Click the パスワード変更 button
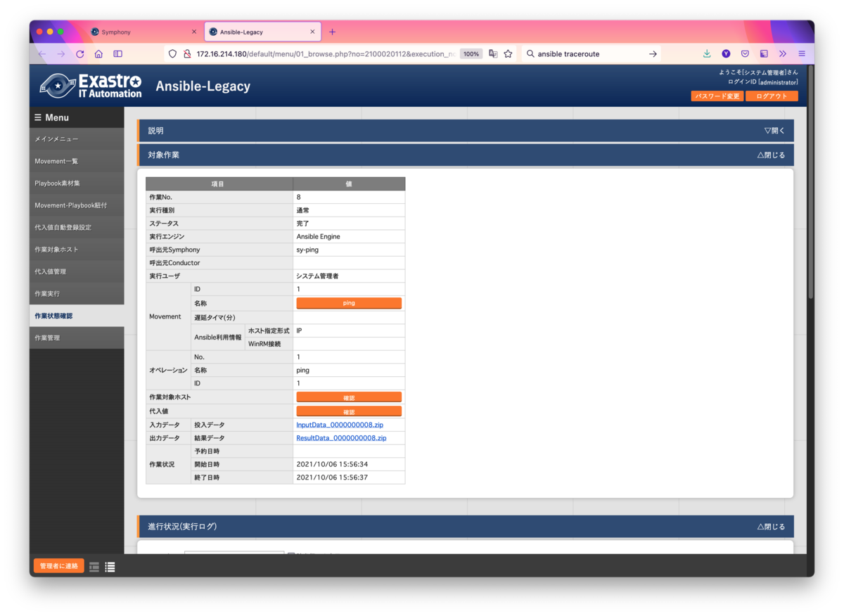 tap(717, 96)
